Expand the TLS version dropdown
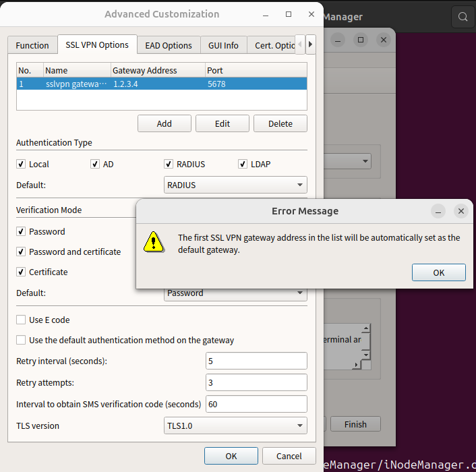Viewport: 476px width, 472px height. 235,425
